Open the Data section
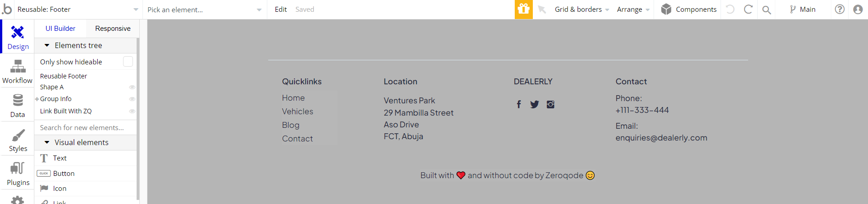The height and width of the screenshot is (204, 868). (x=18, y=105)
